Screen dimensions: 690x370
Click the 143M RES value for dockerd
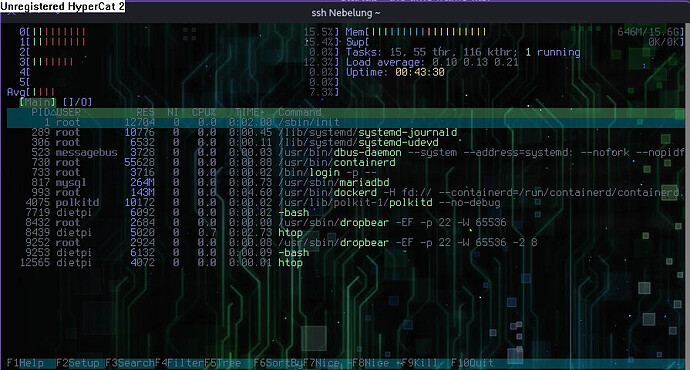(142, 193)
